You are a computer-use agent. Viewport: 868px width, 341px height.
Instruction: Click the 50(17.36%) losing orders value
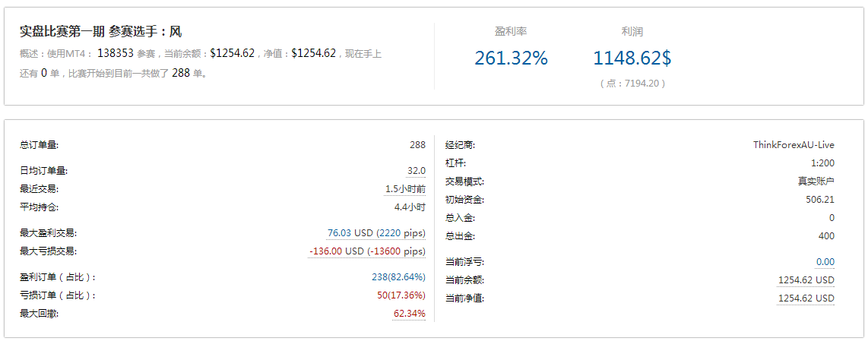(x=401, y=295)
